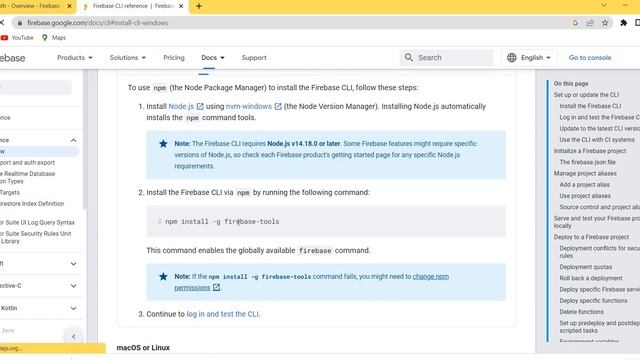Jump to Deploy to a Firebase project
This screenshot has height=360, width=640.
point(591,237)
